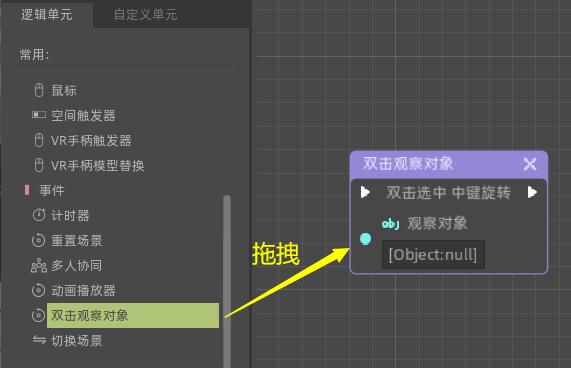The image size is (571, 368).
Task: Click the 计时器 clock icon
Action: pos(39,215)
